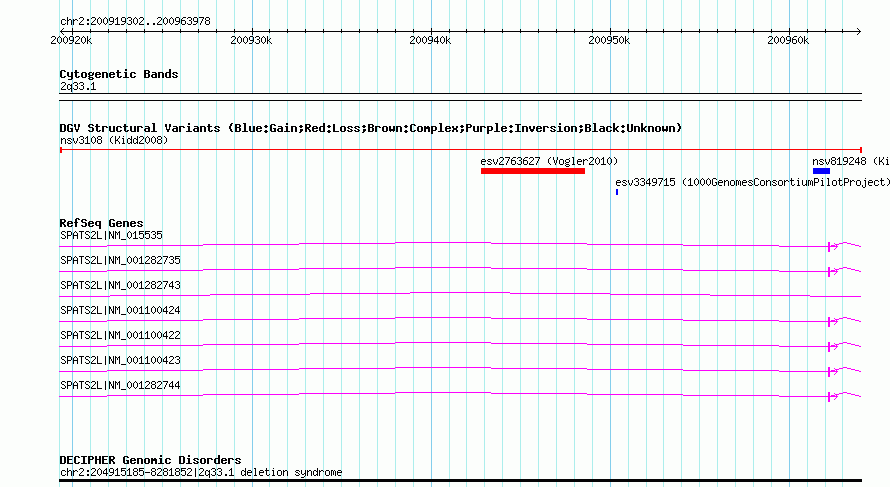Select the 2q33.1 cytogenetic band label
The width and height of the screenshot is (890, 487).
(x=78, y=86)
